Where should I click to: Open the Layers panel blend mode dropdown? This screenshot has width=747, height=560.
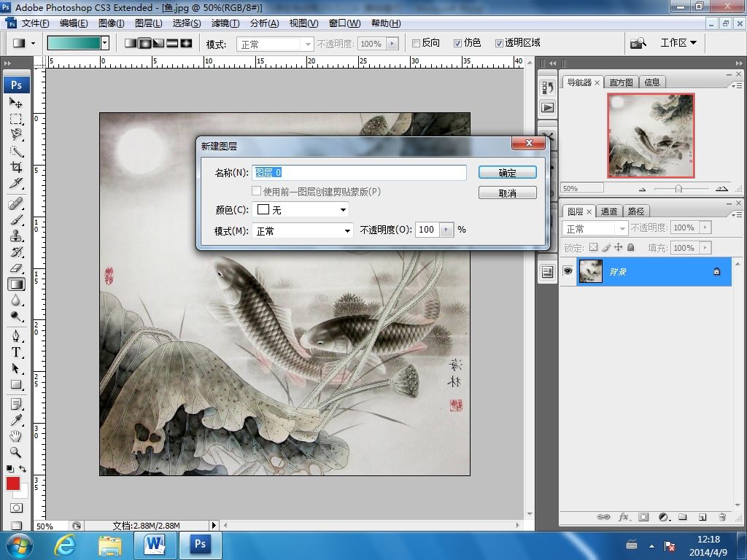(x=595, y=228)
